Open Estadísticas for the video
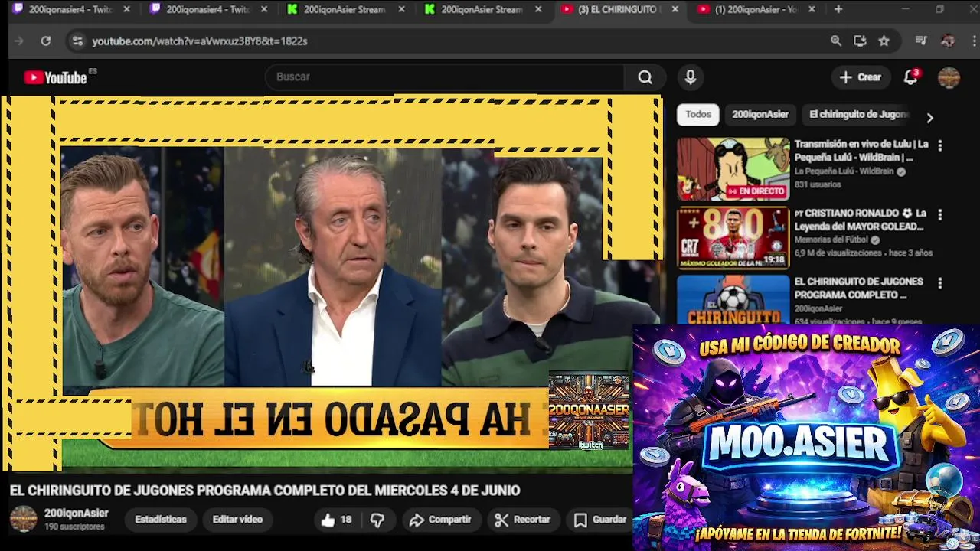Screen dimensions: 980x551 point(161,520)
